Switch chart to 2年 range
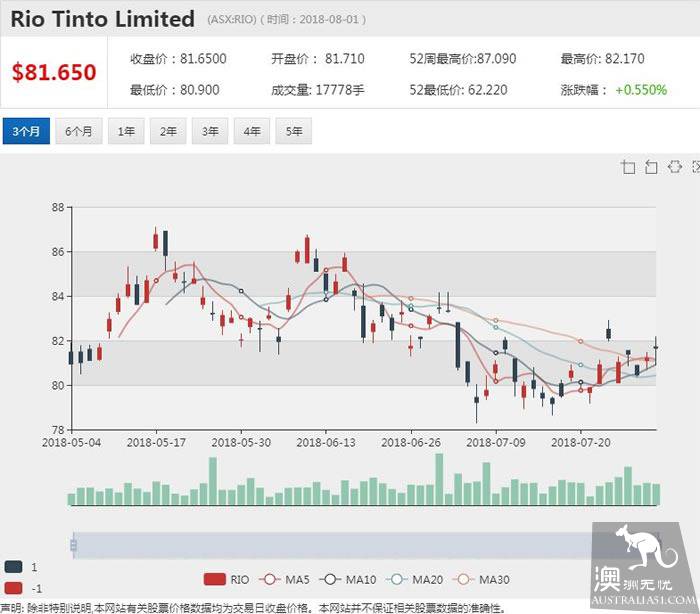 tap(168, 131)
